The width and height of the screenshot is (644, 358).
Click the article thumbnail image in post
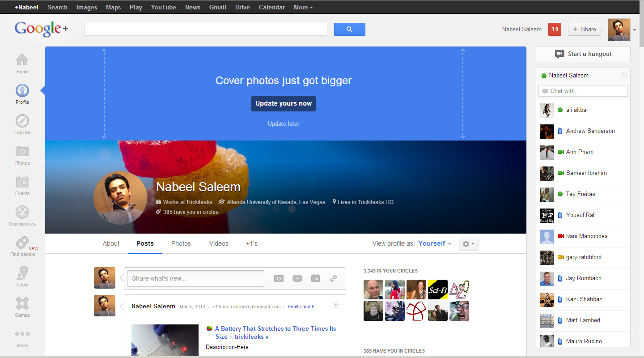[x=165, y=341]
